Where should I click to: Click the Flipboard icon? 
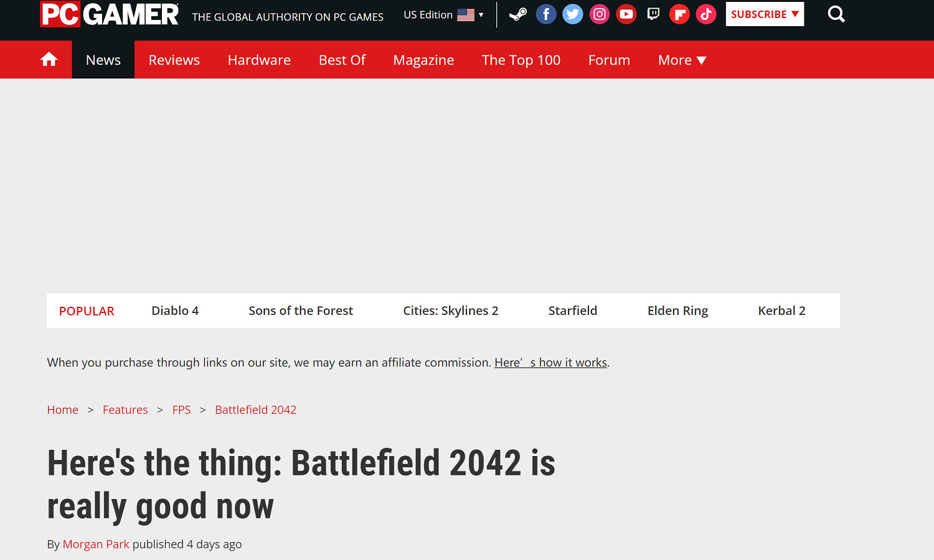679,14
